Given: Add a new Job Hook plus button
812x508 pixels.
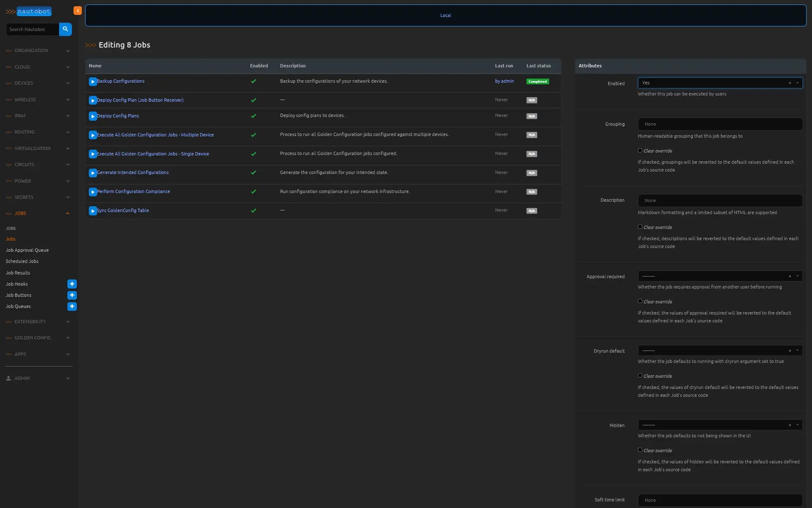Looking at the screenshot, I should 72,284.
